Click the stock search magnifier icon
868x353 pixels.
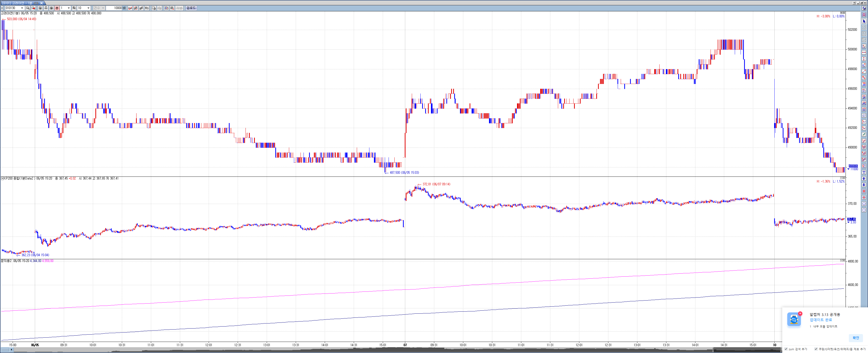click(x=28, y=8)
